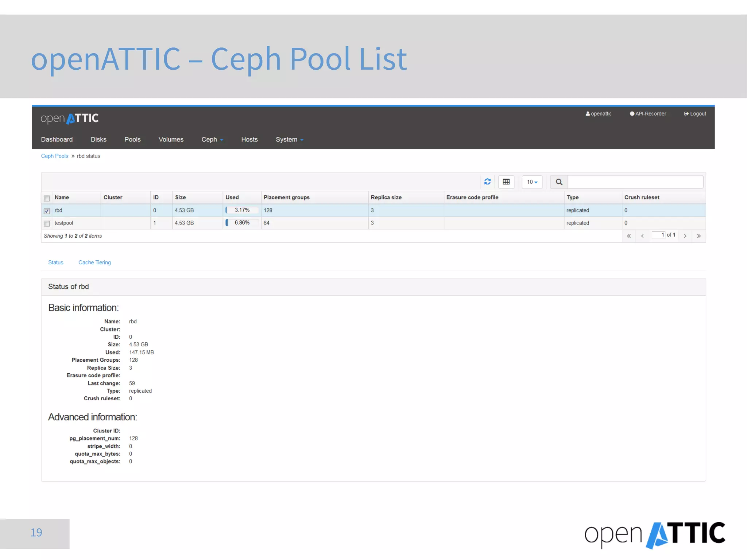Viewport: 747px width, 560px height.
Task: Start the API-Recorder
Action: coord(648,114)
